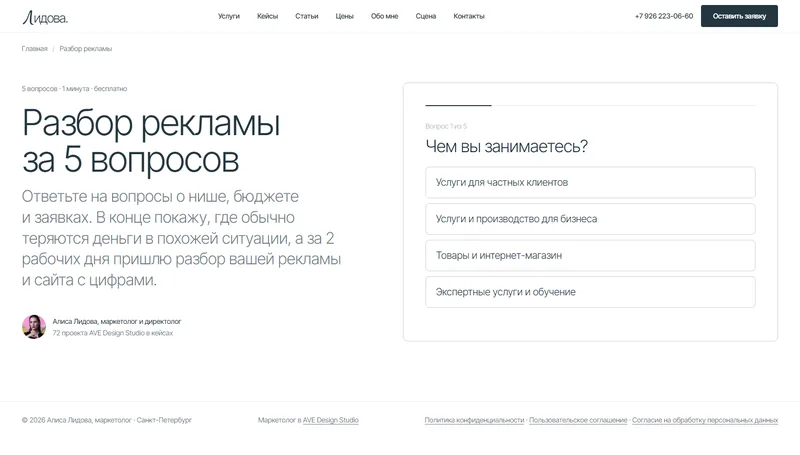Click 72 проекта AVE Design Studio в кейсах
Viewport: 800px width, 455px height.
click(x=113, y=333)
